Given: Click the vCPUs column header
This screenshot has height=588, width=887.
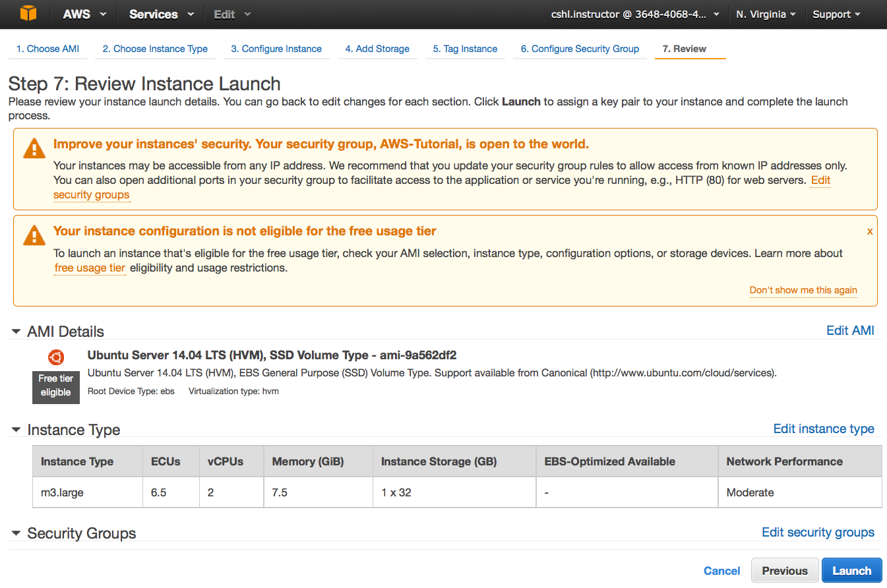Looking at the screenshot, I should coord(231,461).
